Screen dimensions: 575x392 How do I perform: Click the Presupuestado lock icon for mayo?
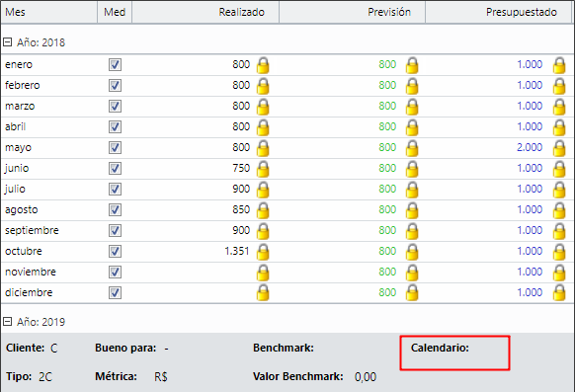pos(559,148)
